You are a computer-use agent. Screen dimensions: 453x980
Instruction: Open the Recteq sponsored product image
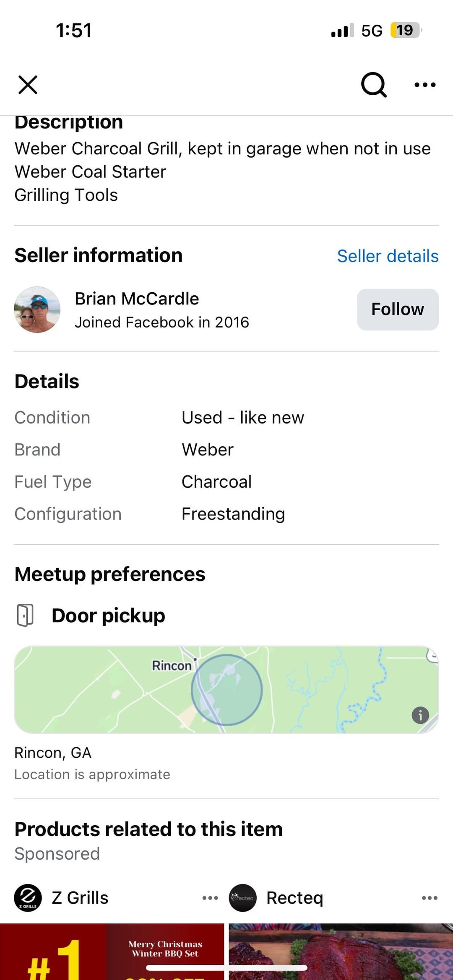(x=341, y=952)
